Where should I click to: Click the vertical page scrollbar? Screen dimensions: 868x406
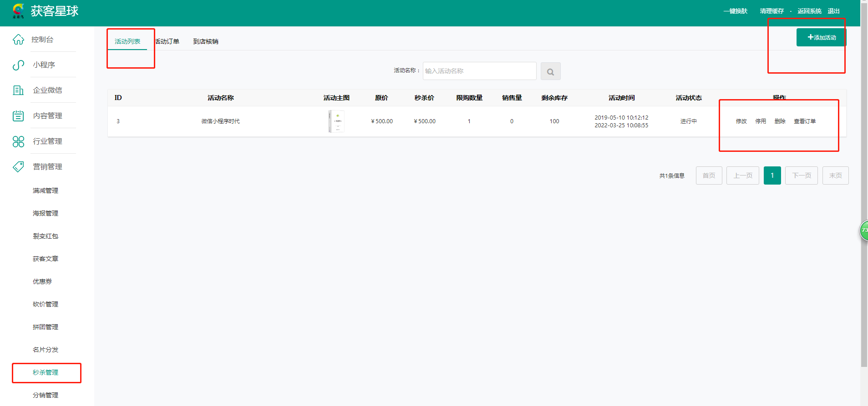[x=864, y=182]
